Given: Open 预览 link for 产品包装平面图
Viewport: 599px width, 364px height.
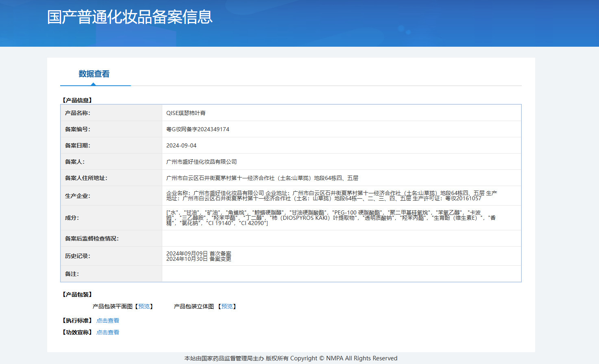Looking at the screenshot, I should point(144,306).
